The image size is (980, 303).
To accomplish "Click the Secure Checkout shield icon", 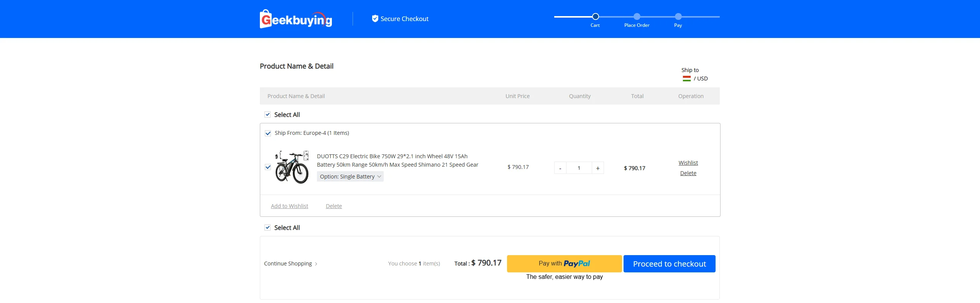I will click(x=375, y=19).
